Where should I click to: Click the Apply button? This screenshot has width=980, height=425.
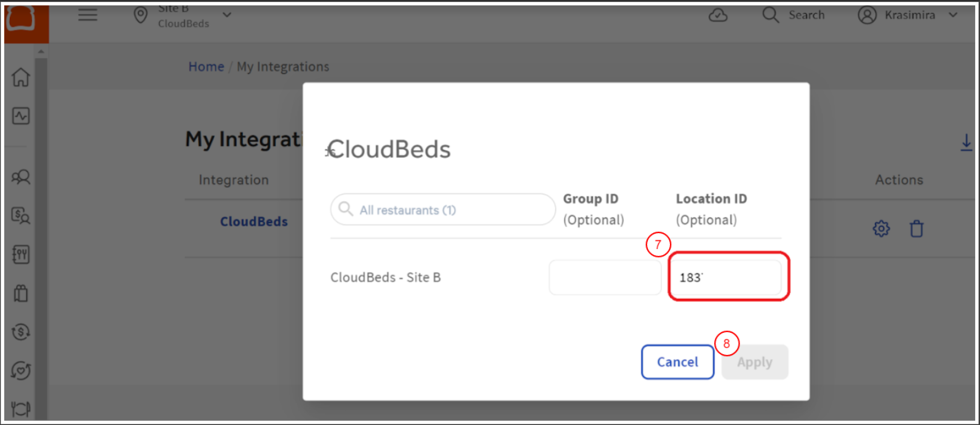pos(755,362)
